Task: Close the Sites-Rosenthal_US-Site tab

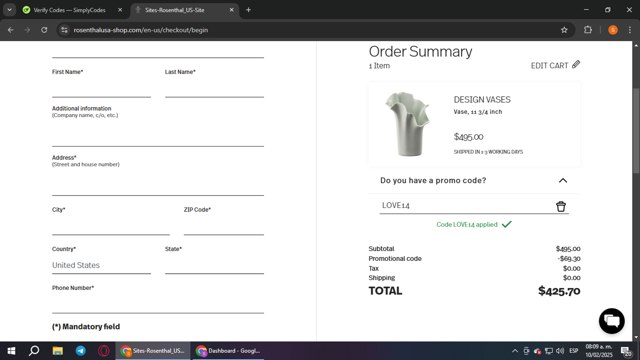Action: point(231,10)
